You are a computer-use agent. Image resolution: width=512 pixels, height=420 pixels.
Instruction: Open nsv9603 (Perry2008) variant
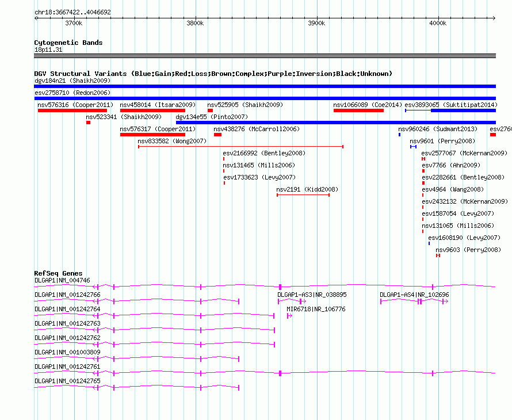(x=468, y=250)
